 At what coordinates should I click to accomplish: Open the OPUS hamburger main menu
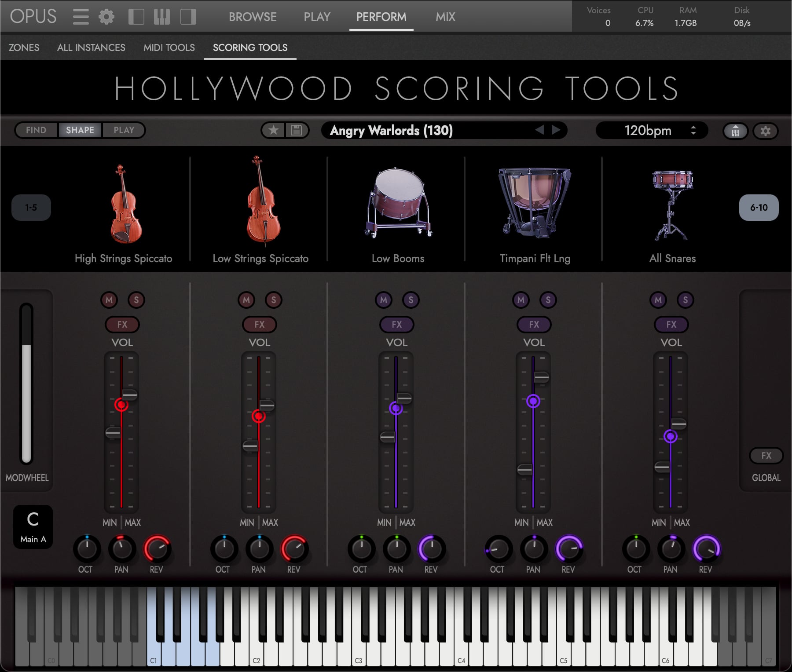click(81, 17)
